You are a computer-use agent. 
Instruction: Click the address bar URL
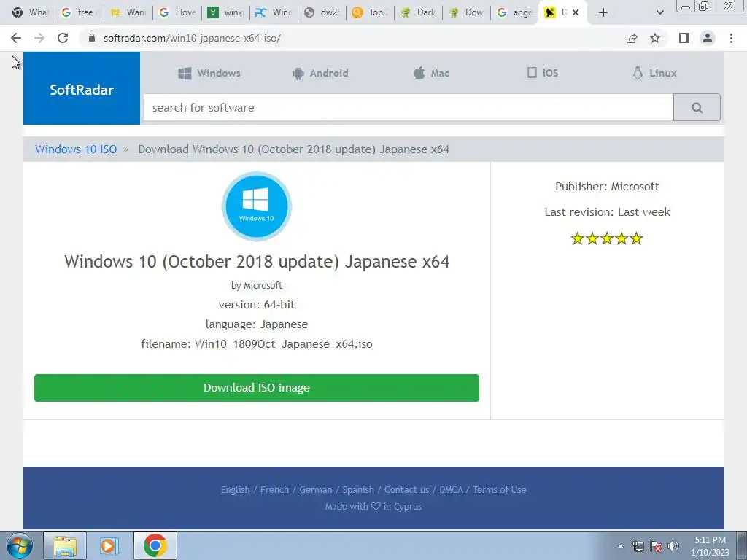(192, 38)
